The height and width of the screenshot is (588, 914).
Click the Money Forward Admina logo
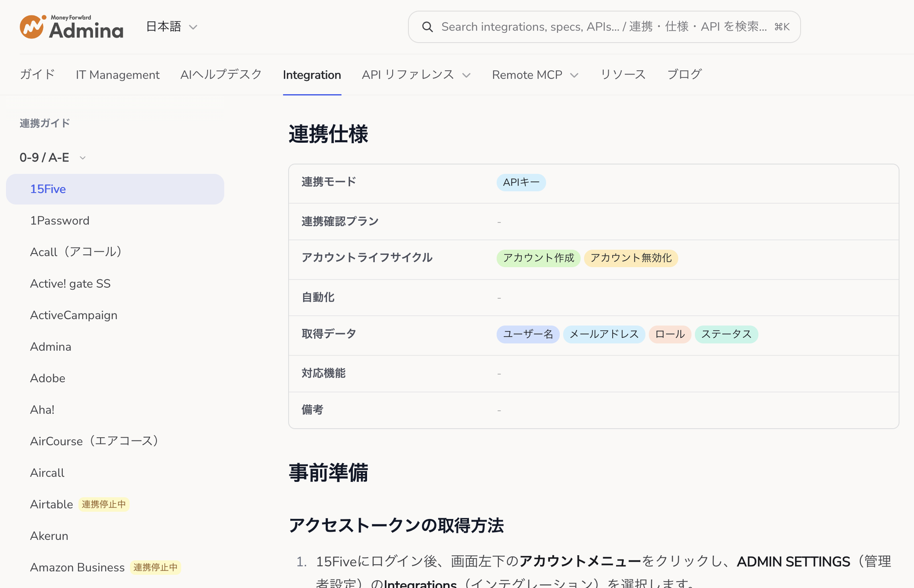click(71, 27)
